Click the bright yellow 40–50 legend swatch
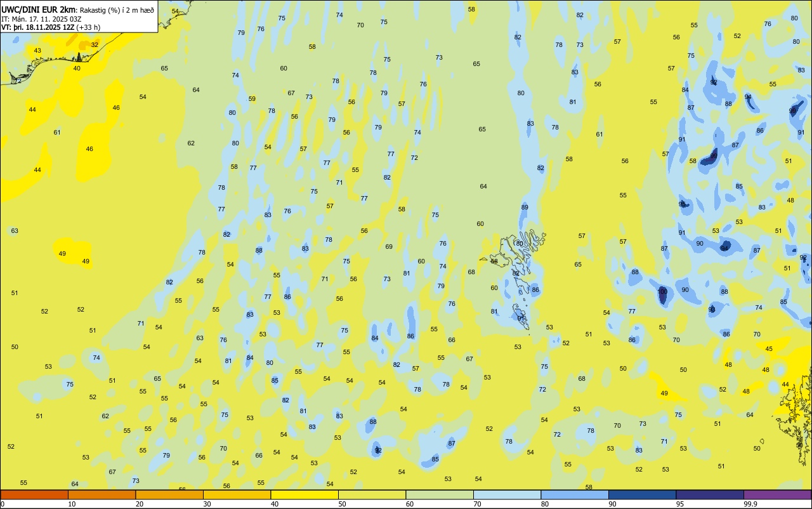812x509 pixels. click(304, 494)
